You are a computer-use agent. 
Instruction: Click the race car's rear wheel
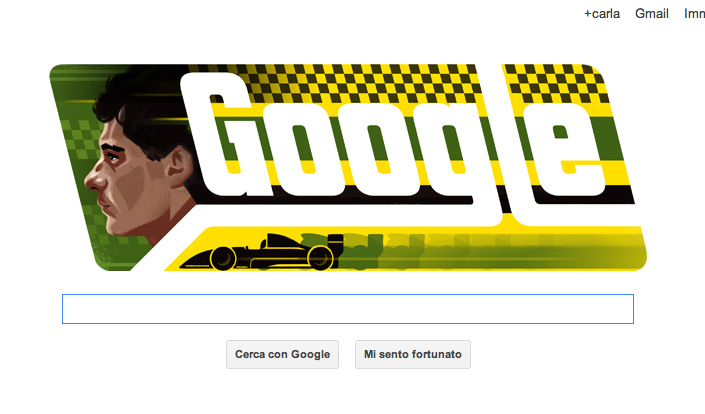coord(320,258)
